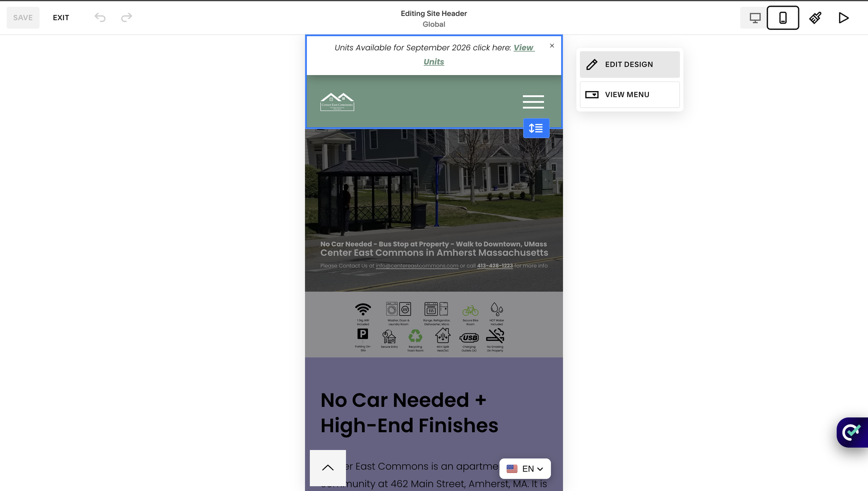Click the disabled SAVE button
The image size is (868, 491).
[23, 18]
